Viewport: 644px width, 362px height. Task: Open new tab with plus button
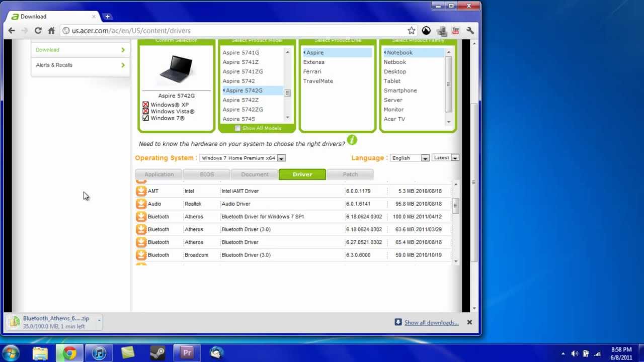click(x=107, y=17)
